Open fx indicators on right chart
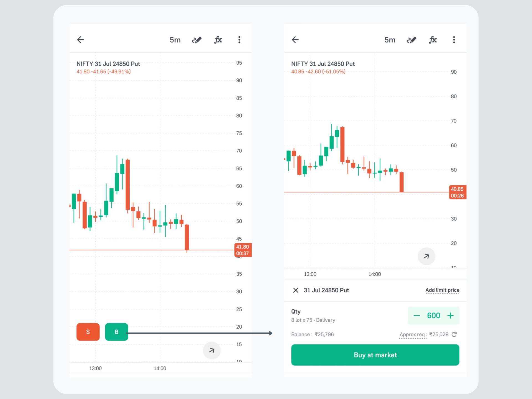The image size is (532, 399). click(x=433, y=40)
